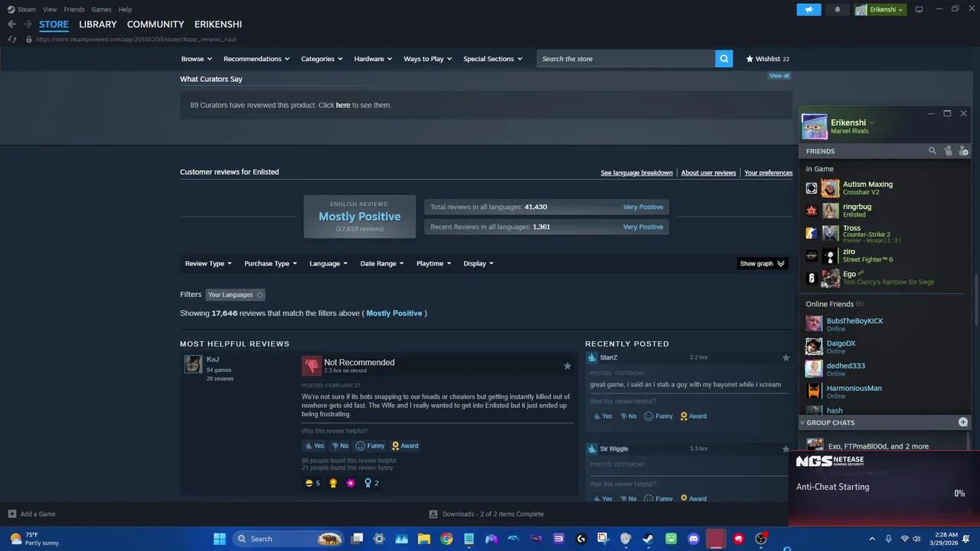Image resolution: width=980 pixels, height=551 pixels.
Task: Open the notifications bell
Action: tap(837, 9)
